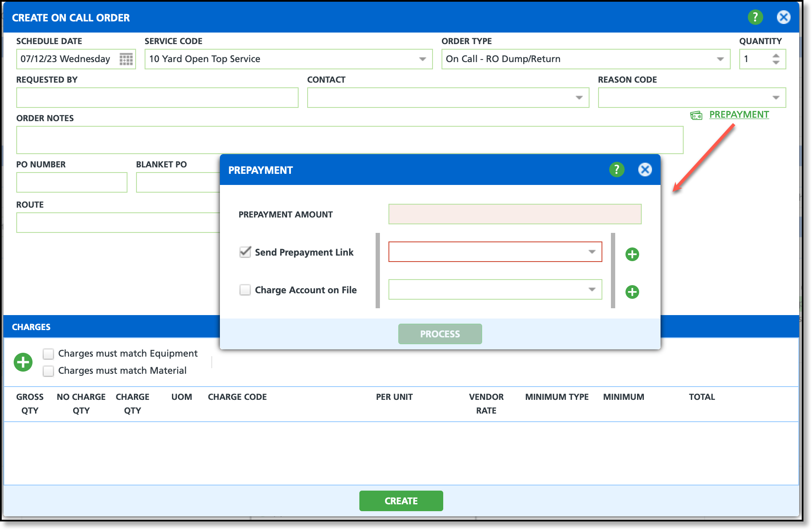Click the MINIMUM TYPE column header
This screenshot has width=812, height=530.
point(557,397)
